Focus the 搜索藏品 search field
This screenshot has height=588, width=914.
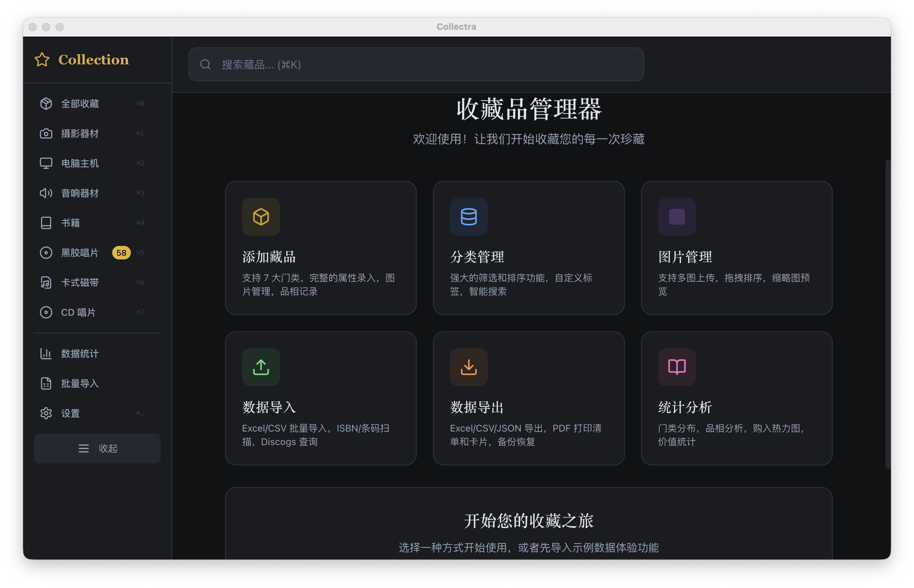click(x=416, y=65)
